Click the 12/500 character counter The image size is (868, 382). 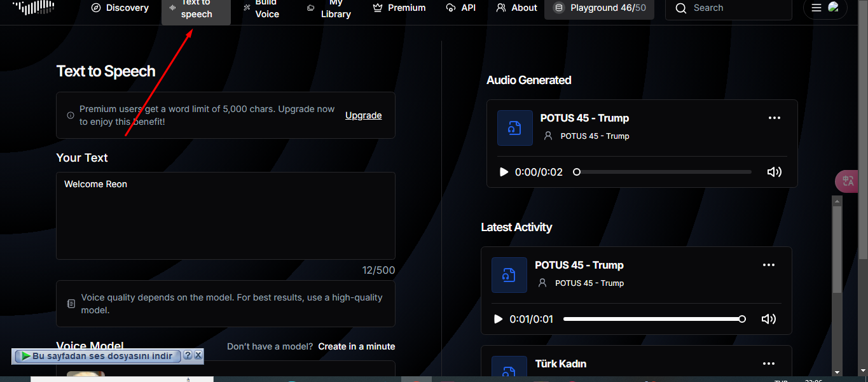click(379, 271)
